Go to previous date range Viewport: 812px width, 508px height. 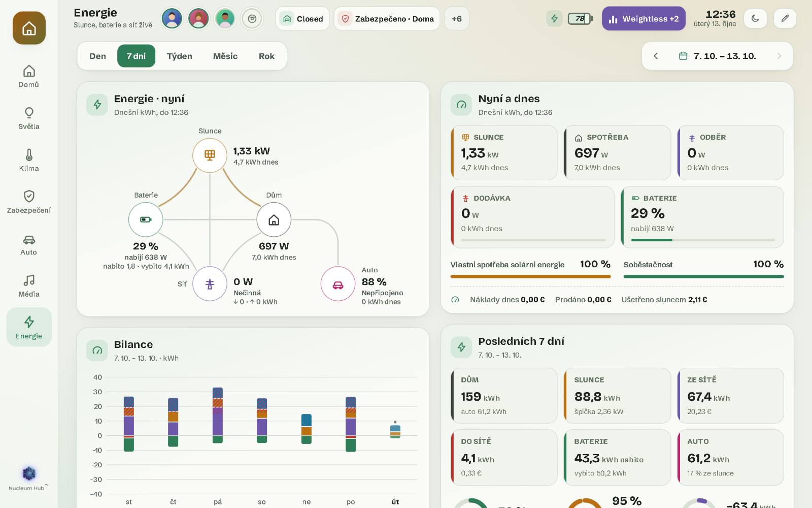click(x=656, y=56)
